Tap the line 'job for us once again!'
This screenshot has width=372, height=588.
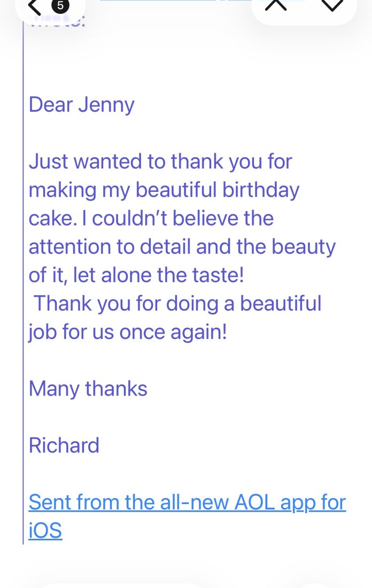(128, 332)
